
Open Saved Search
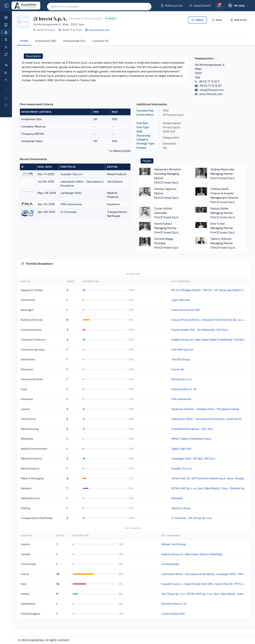pos(200,5)
